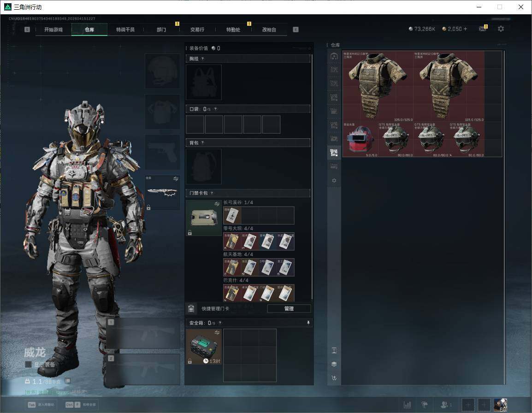The width and height of the screenshot is (532, 413).
Task: Click 快捷管理门卡 card icon
Action: [x=191, y=308]
